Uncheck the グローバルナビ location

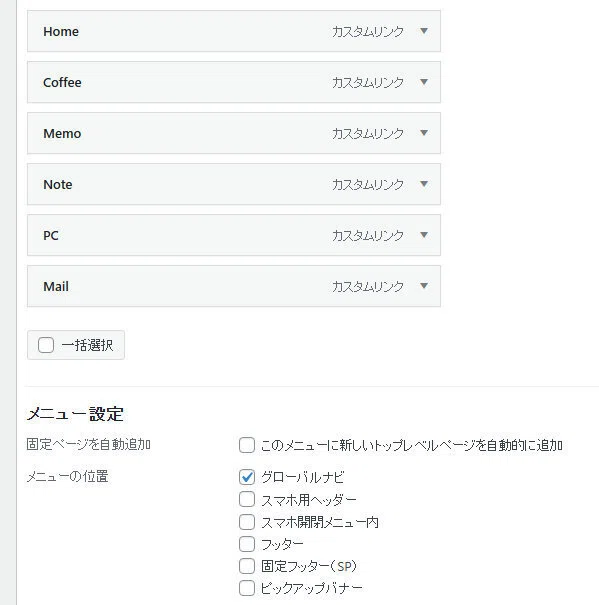tap(247, 477)
